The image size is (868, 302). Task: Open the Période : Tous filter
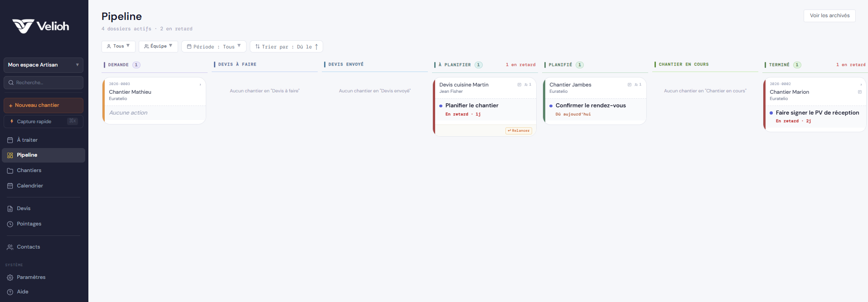214,46
